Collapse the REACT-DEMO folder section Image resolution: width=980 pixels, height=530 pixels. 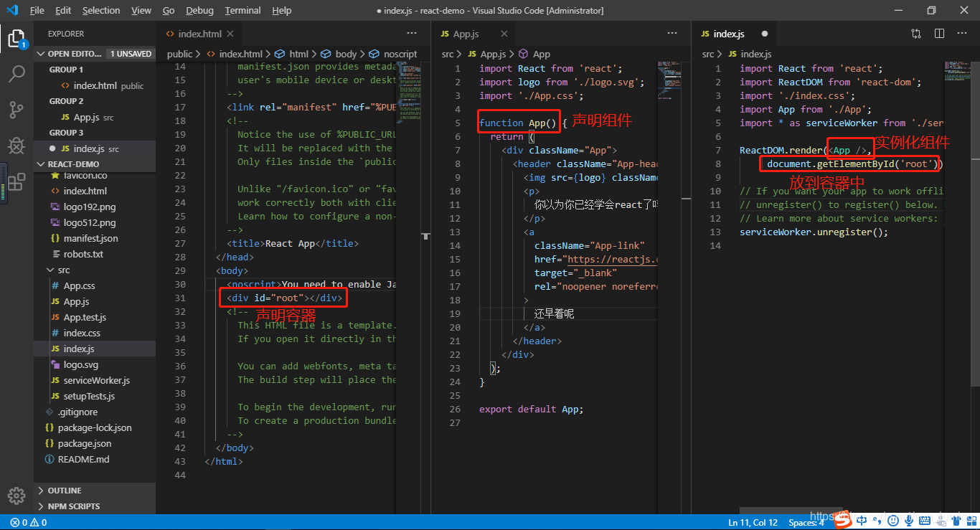coord(95,164)
